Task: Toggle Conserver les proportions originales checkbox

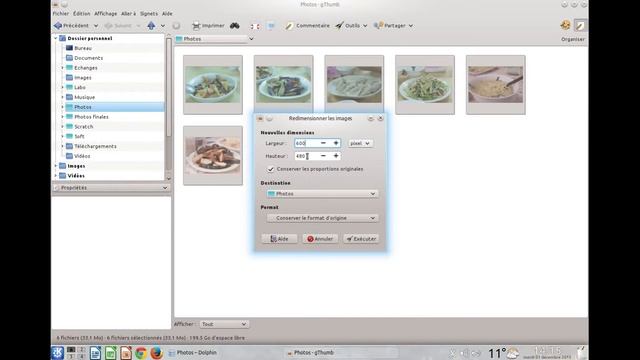Action: [x=271, y=169]
